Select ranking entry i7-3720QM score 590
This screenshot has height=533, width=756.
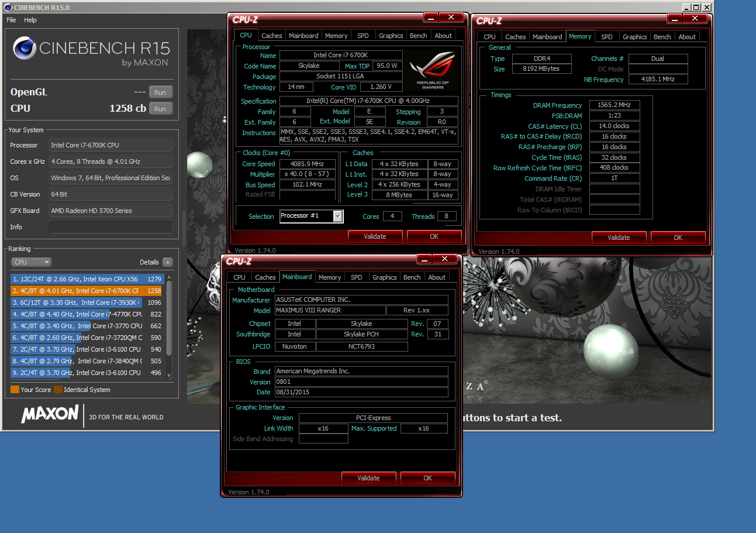[87, 338]
